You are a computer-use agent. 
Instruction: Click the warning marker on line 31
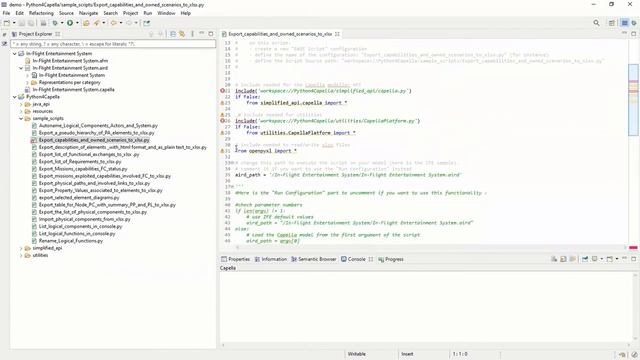223,151
